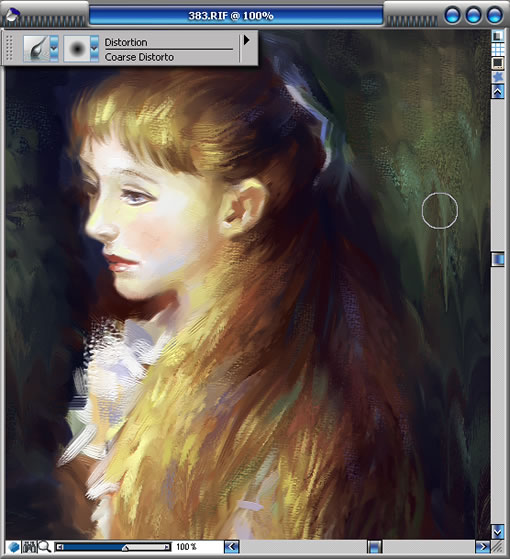Click the drawing mode icon at bottom-left
Screen dimensions: 510x559
(x=14, y=547)
